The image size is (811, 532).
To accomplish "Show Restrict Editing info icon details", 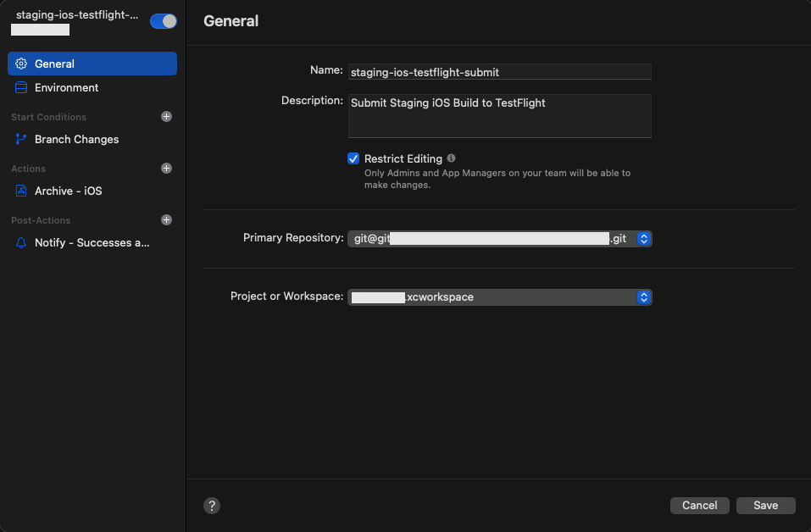I will (x=451, y=158).
